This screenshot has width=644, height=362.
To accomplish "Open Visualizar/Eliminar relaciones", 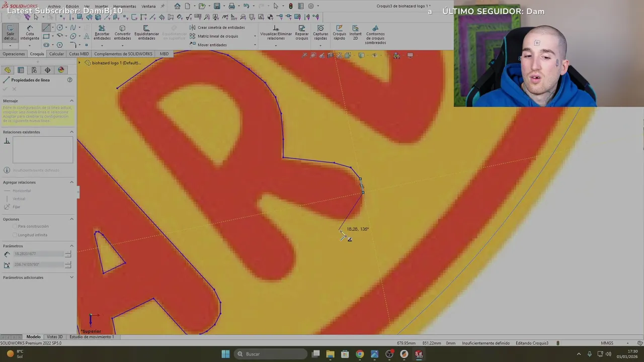I will (276, 33).
